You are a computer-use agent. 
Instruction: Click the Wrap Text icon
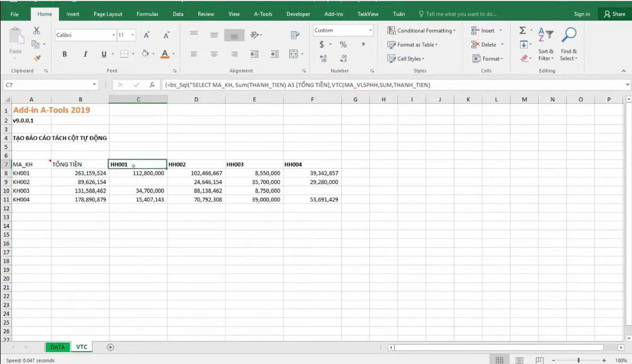point(295,35)
